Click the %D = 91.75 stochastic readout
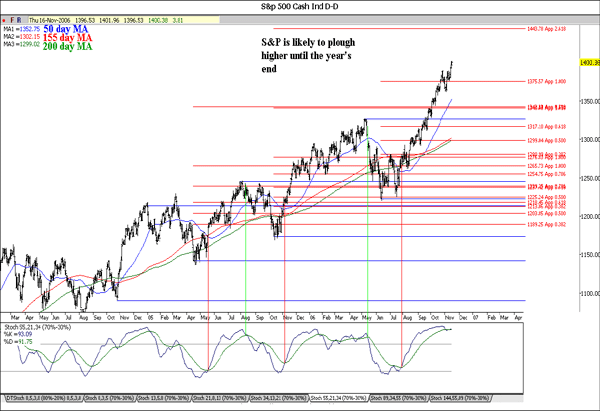This screenshot has width=600, height=411. [x=18, y=341]
